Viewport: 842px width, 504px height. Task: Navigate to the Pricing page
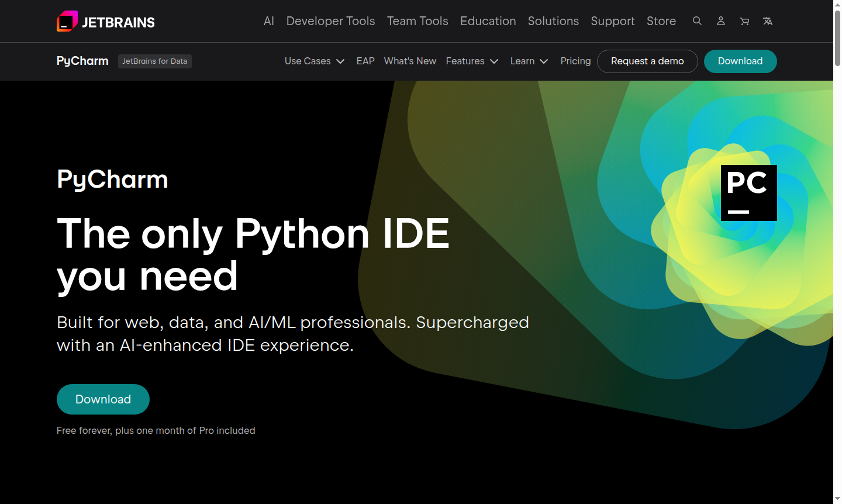click(575, 61)
